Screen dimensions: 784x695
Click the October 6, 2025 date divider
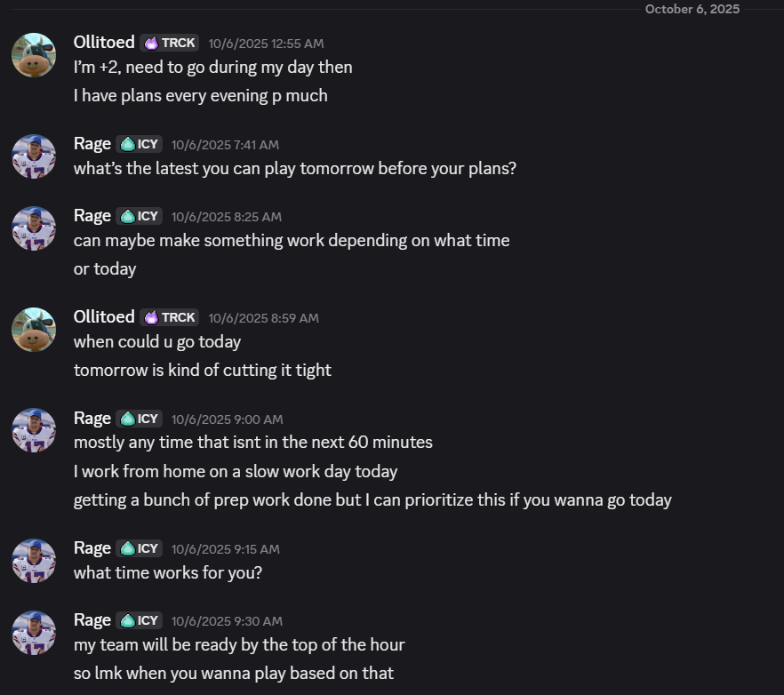692,9
